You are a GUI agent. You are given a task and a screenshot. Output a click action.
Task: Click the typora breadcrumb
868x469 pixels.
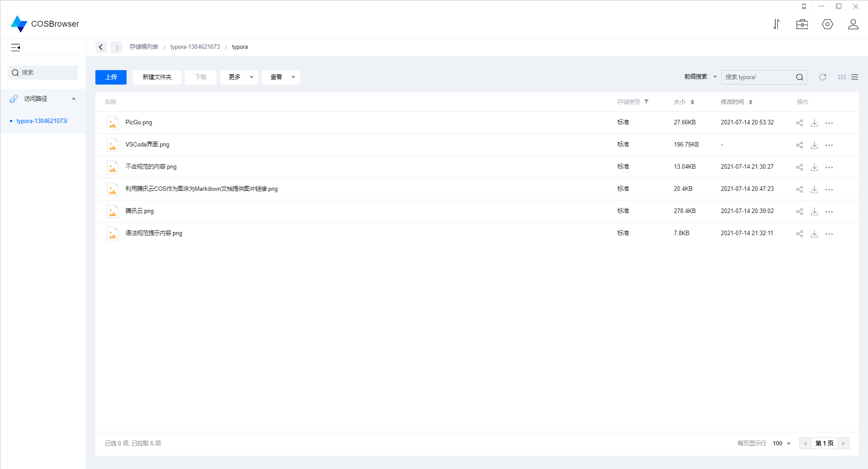click(240, 47)
